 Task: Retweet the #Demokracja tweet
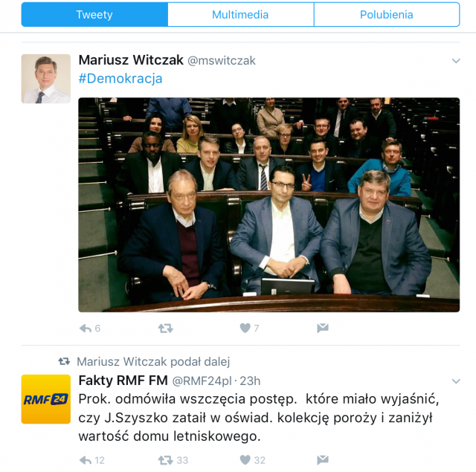coord(165,329)
